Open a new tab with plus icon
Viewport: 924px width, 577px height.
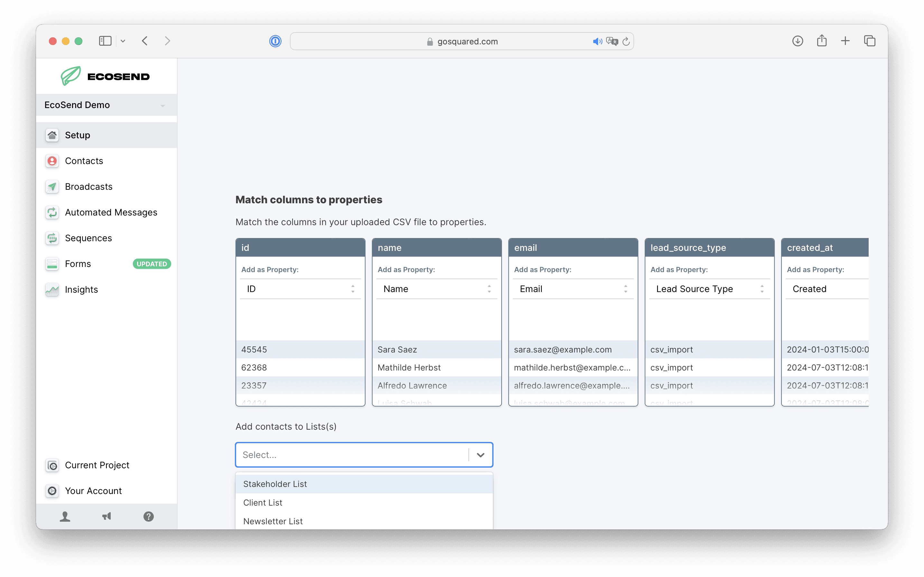[x=845, y=41]
